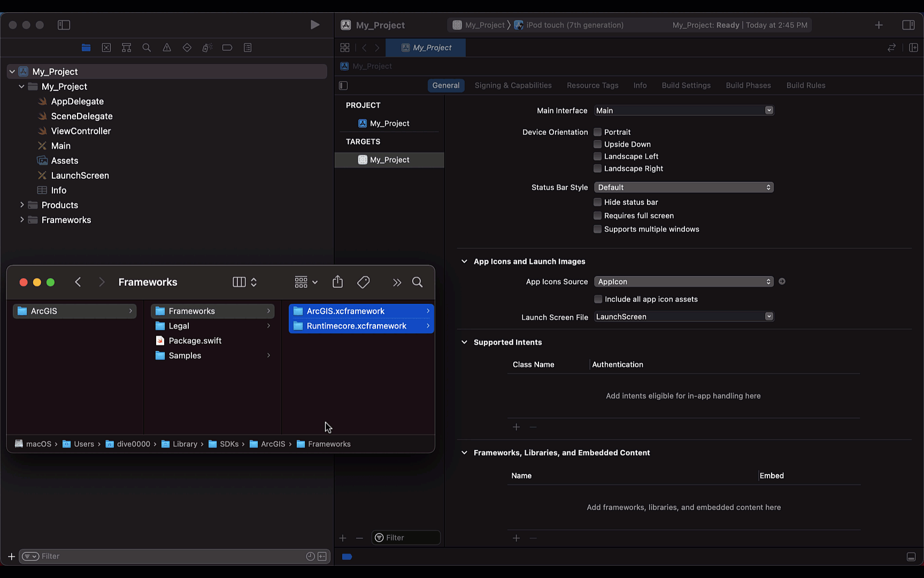Image resolution: width=924 pixels, height=578 pixels.
Task: Select ArcGIS.xcframework in the Finder window
Action: [x=345, y=311]
